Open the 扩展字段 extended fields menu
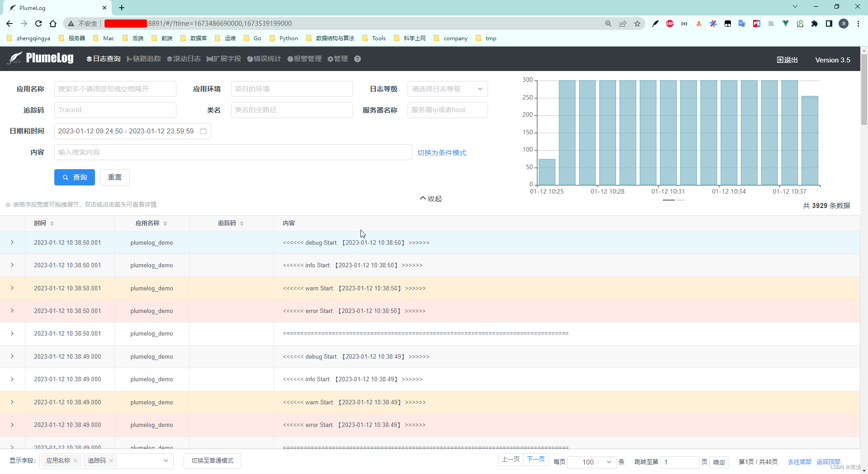Viewport: 868px width, 474px height. (223, 59)
